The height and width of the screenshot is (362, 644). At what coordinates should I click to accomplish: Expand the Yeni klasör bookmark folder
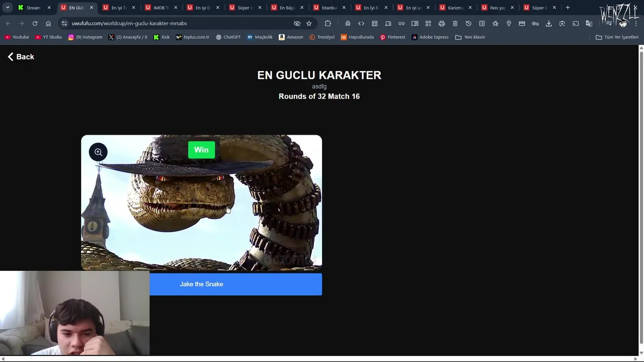[470, 37]
